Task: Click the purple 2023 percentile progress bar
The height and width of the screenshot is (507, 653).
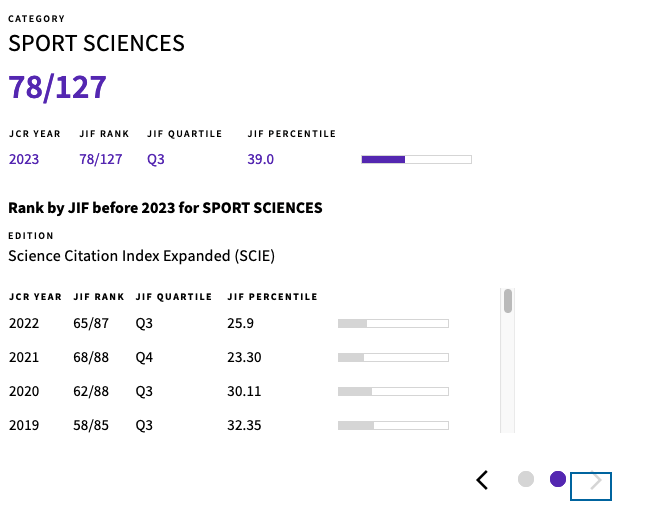Action: (x=416, y=160)
